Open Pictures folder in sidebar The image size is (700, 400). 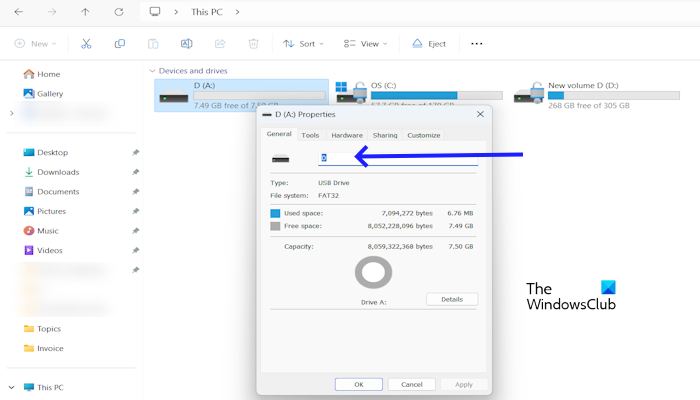[x=45, y=212]
